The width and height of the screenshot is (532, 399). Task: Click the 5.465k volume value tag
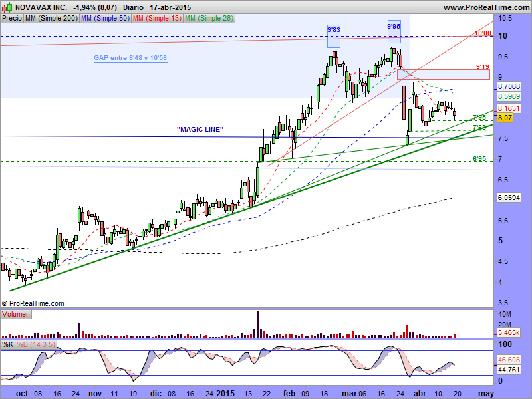pyautogui.click(x=509, y=332)
